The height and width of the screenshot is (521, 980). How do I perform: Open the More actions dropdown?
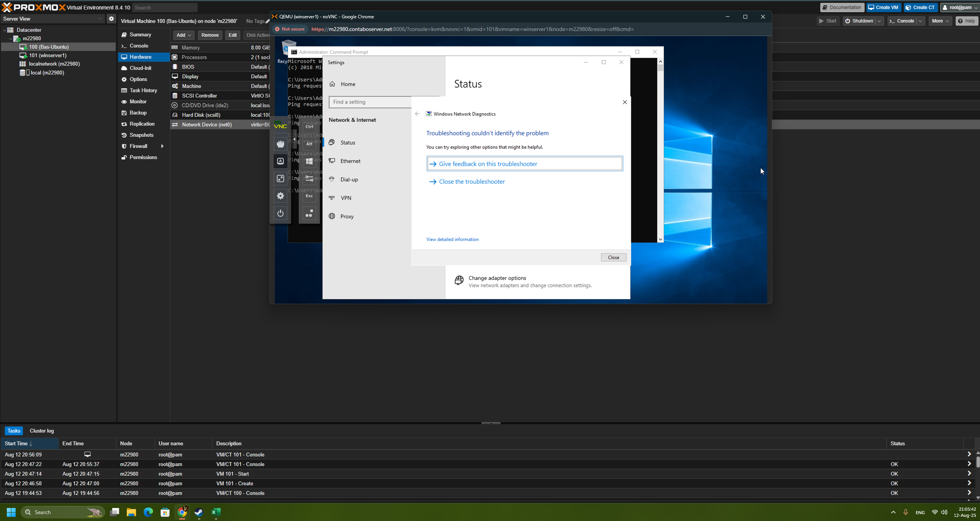pos(940,21)
